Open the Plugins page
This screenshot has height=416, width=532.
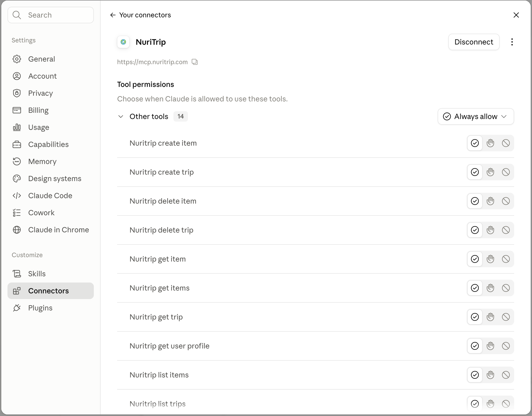pyautogui.click(x=51, y=308)
